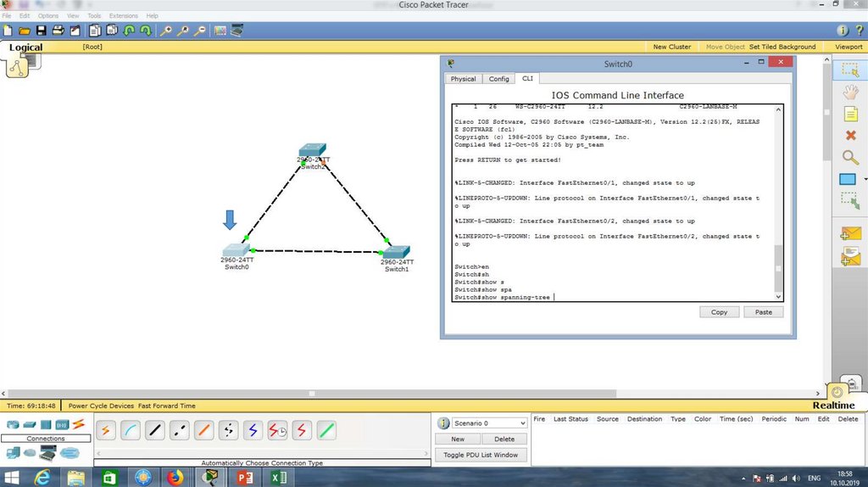Open the Options menu
The height and width of the screenshot is (487, 868).
coord(48,15)
